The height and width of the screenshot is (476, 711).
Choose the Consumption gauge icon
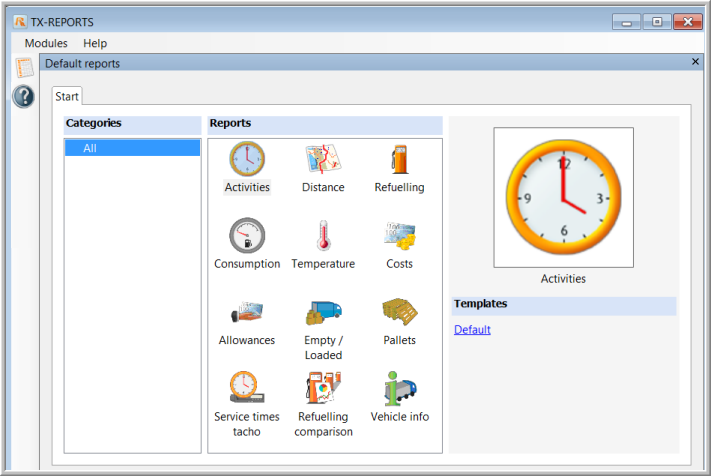coord(247,235)
